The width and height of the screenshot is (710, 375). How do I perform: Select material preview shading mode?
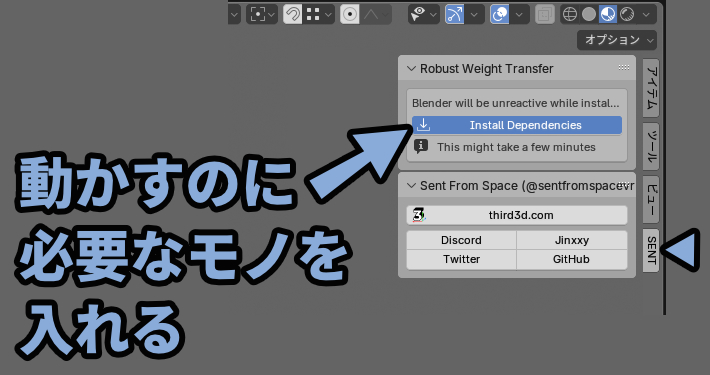(x=608, y=14)
